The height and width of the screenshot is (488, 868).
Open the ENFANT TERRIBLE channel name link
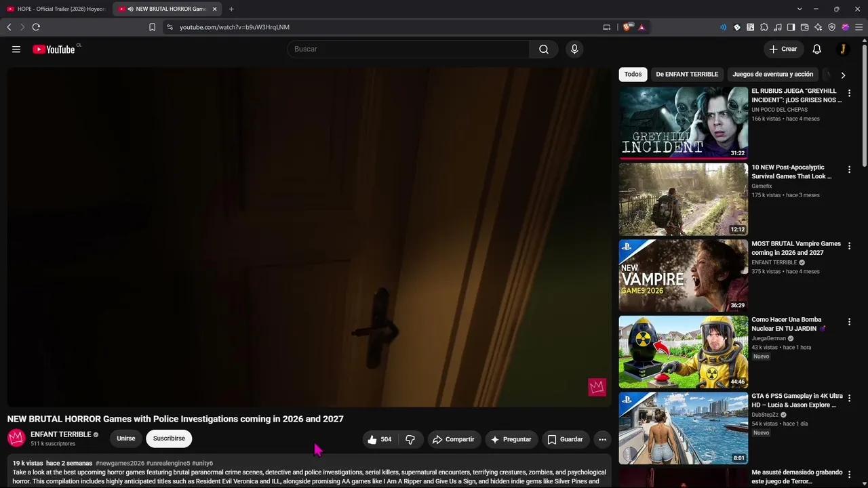pyautogui.click(x=61, y=434)
